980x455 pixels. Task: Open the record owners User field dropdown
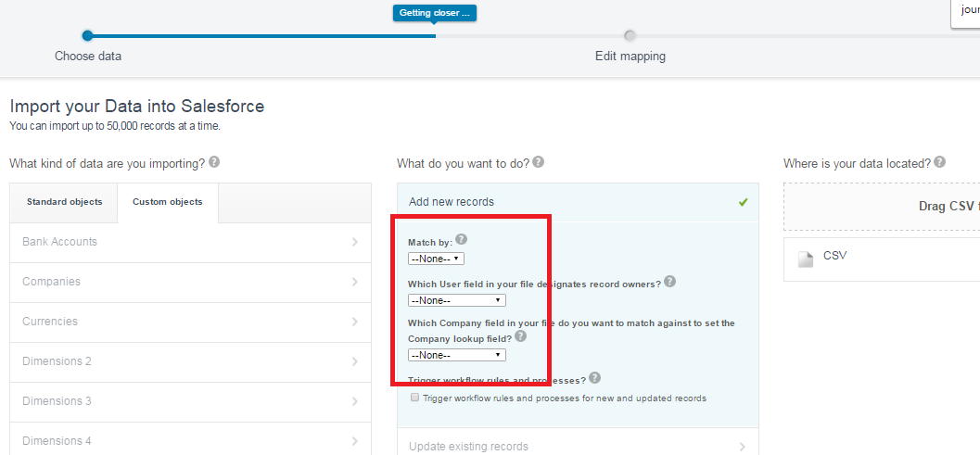(x=457, y=300)
